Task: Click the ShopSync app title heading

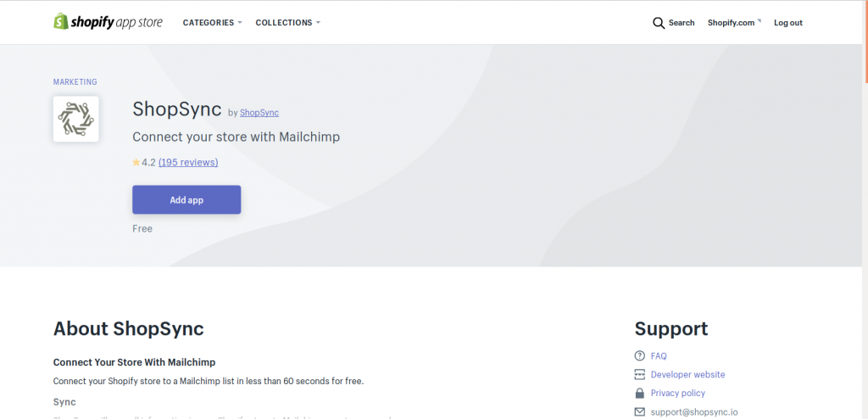Action: [x=177, y=109]
